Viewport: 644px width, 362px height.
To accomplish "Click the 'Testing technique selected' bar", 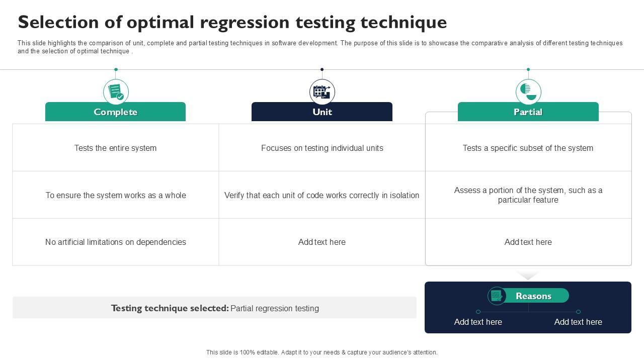I will pyautogui.click(x=214, y=308).
